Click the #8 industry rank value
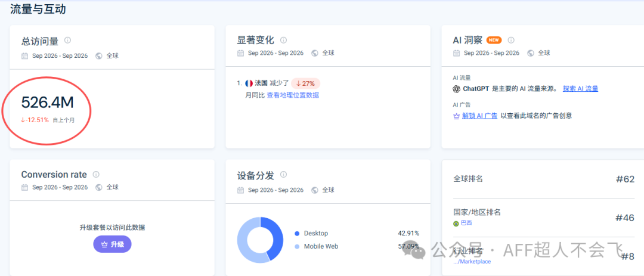 627,257
